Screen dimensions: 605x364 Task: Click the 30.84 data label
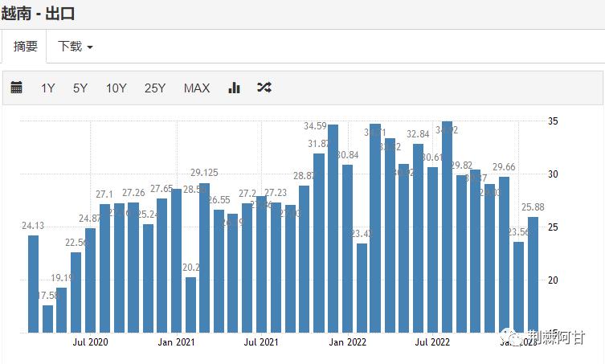click(347, 155)
